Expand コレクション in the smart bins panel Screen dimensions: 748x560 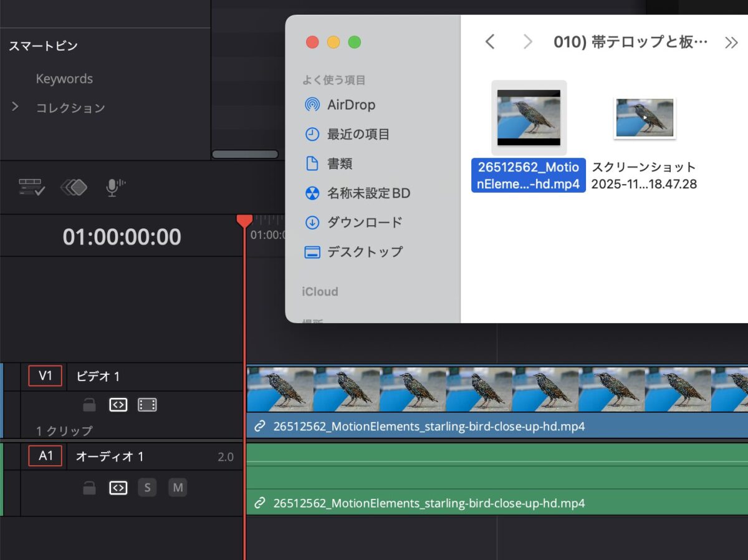pyautogui.click(x=14, y=107)
